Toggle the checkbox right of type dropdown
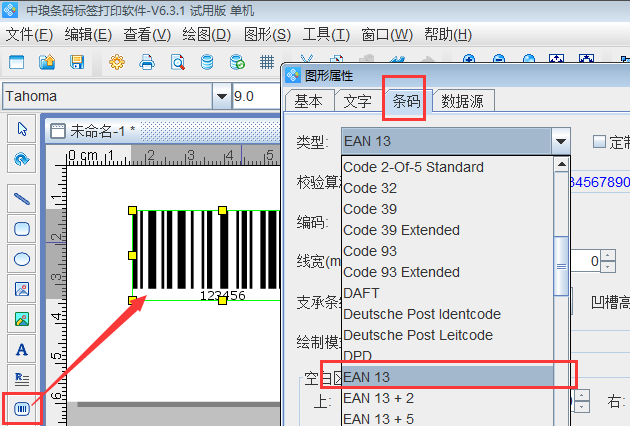630x426 pixels. pyautogui.click(x=600, y=142)
